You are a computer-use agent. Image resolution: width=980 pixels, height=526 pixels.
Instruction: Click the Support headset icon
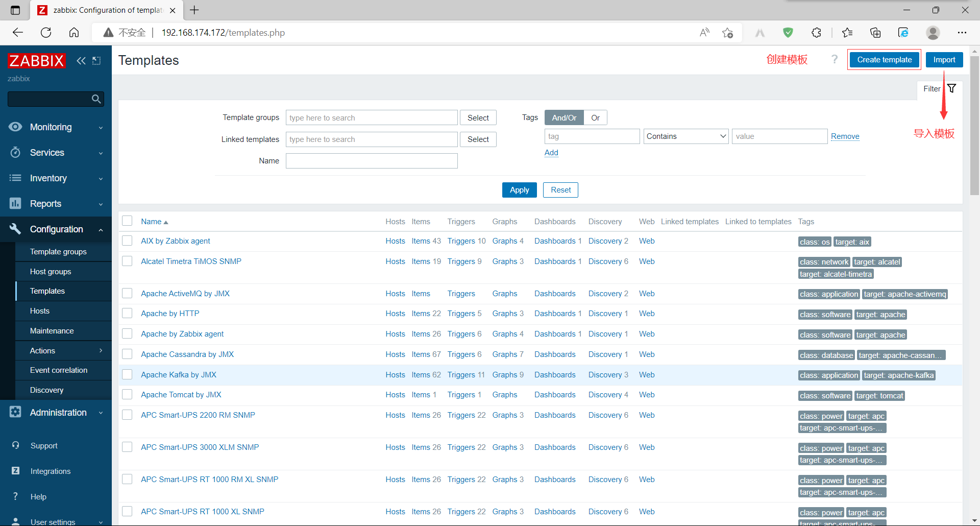click(16, 445)
